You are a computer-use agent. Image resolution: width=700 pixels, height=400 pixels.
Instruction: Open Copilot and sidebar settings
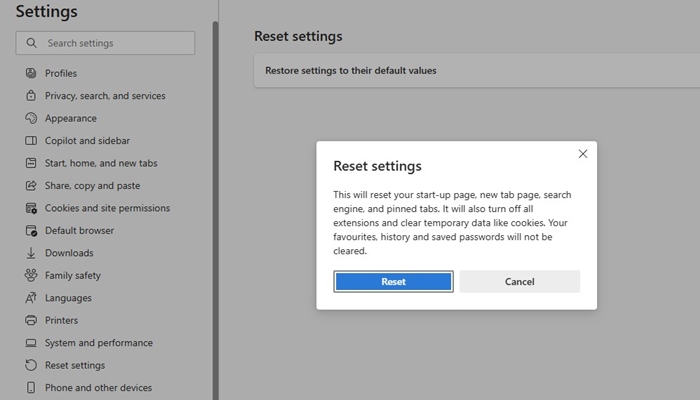87,141
